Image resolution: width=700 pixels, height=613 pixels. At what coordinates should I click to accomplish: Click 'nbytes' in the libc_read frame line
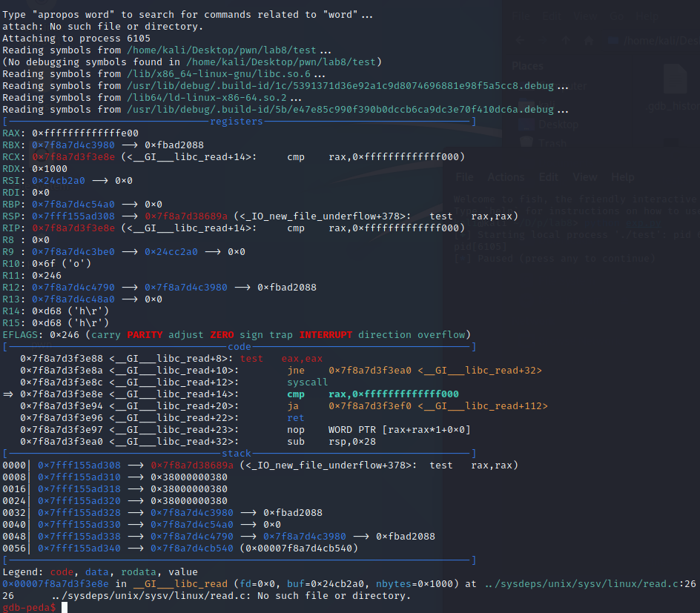(x=393, y=583)
